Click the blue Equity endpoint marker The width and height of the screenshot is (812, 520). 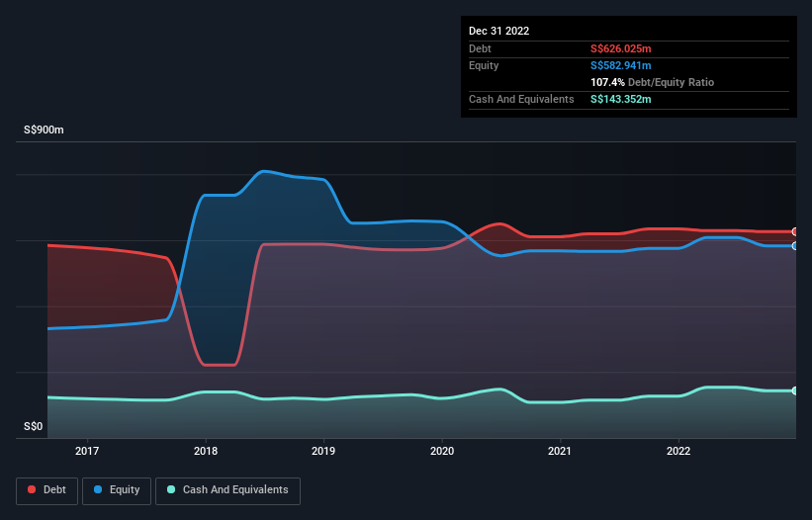pos(795,246)
